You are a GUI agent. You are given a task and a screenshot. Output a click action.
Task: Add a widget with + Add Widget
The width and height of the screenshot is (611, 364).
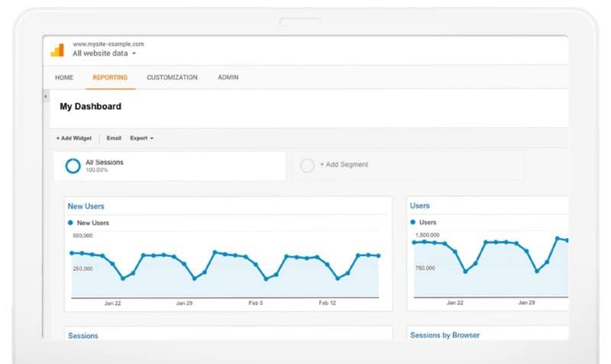tap(73, 138)
